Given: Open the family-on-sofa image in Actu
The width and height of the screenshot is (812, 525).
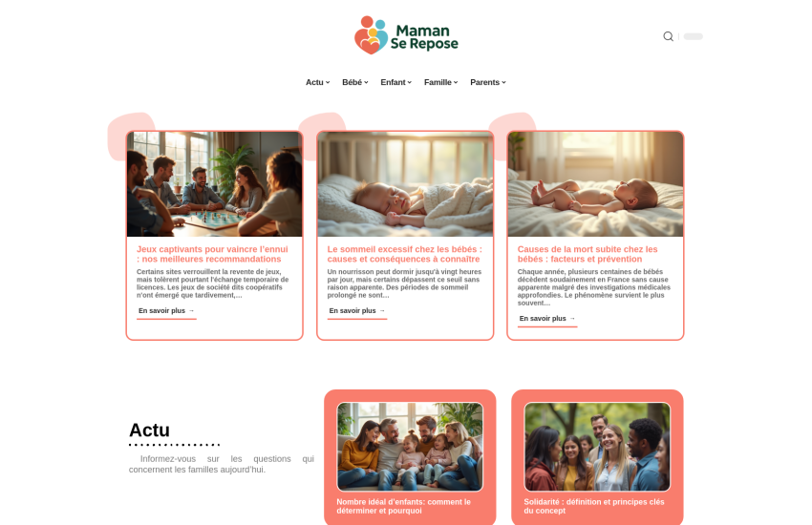Looking at the screenshot, I should [x=410, y=447].
